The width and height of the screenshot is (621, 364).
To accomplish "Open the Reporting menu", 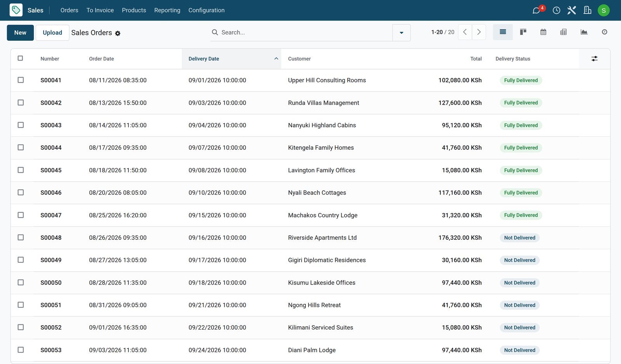I will point(167,10).
